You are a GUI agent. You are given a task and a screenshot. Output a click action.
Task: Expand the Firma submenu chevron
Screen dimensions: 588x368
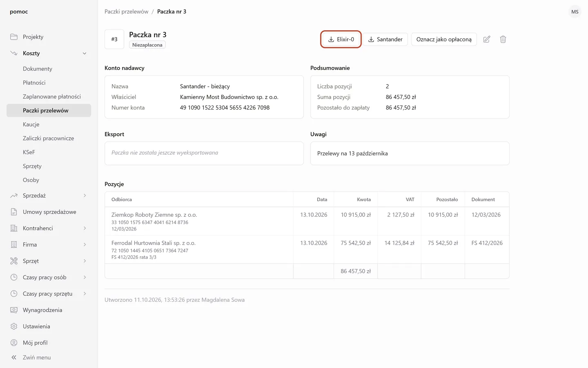pos(85,245)
